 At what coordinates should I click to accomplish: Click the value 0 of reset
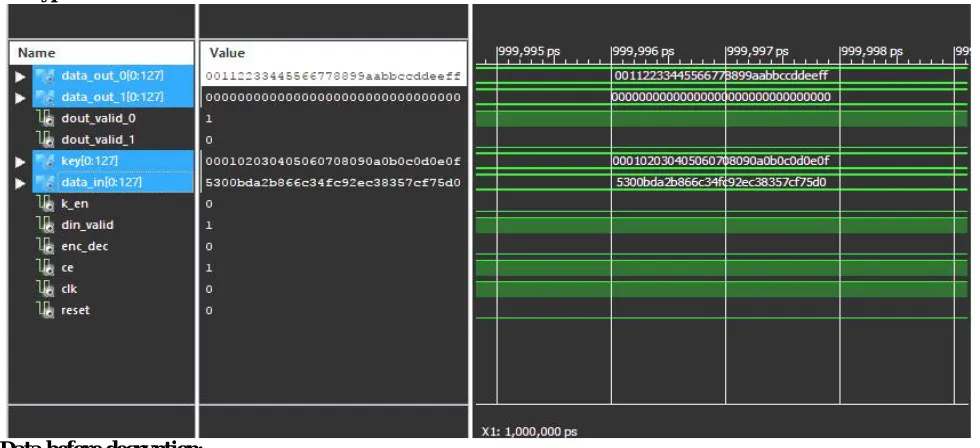[209, 310]
